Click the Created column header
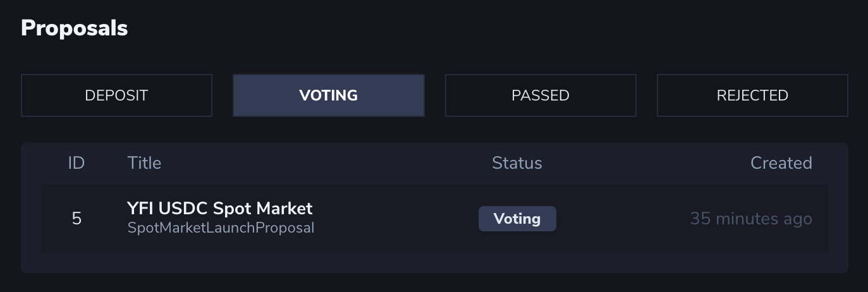 point(781,163)
